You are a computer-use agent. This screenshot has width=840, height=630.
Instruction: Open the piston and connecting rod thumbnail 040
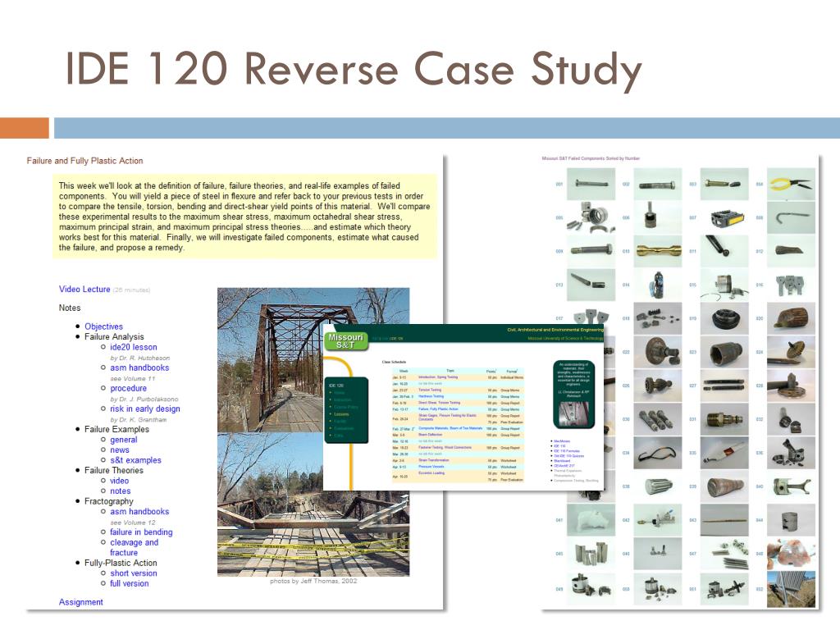point(792,486)
